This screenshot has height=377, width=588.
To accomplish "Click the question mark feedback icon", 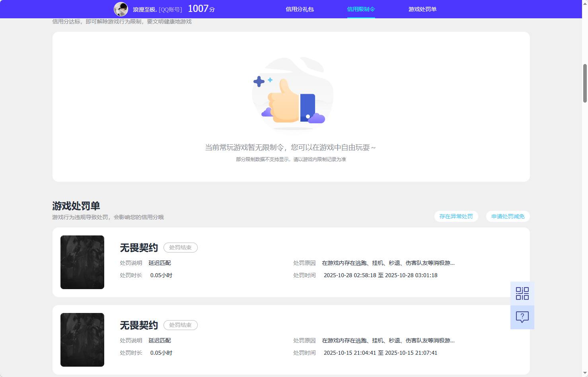I will click(x=522, y=317).
